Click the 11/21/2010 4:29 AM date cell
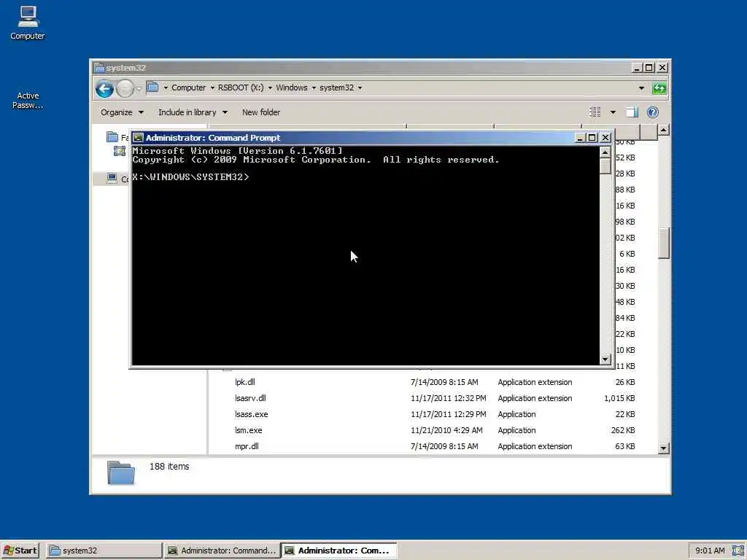Image resolution: width=747 pixels, height=560 pixels. pyautogui.click(x=446, y=430)
